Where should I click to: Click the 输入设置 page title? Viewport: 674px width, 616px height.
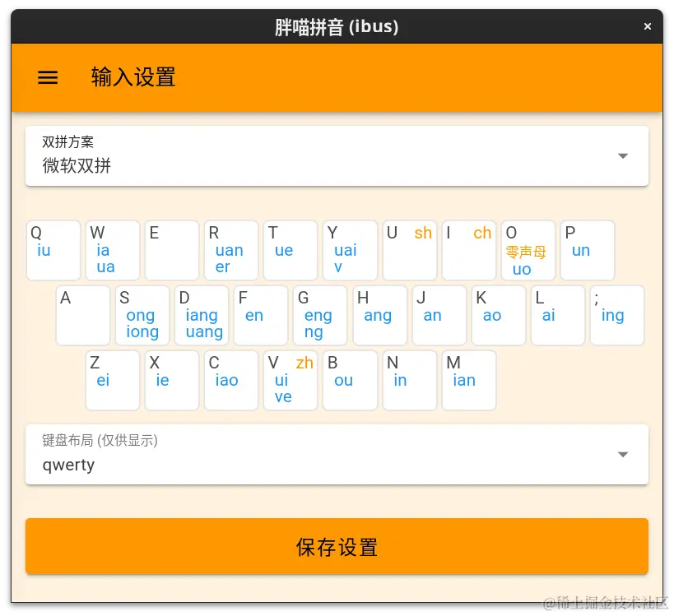133,77
